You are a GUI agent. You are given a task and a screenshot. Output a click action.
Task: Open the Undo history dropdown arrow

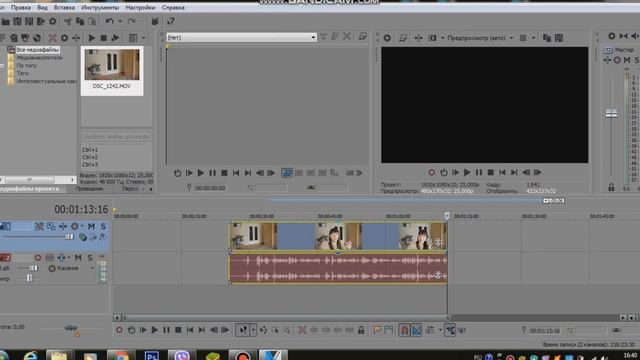pyautogui.click(x=120, y=21)
